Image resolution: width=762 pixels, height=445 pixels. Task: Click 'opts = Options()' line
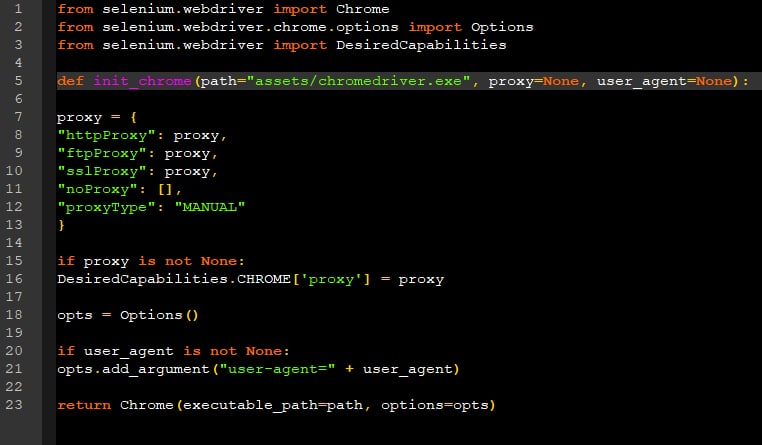click(128, 315)
